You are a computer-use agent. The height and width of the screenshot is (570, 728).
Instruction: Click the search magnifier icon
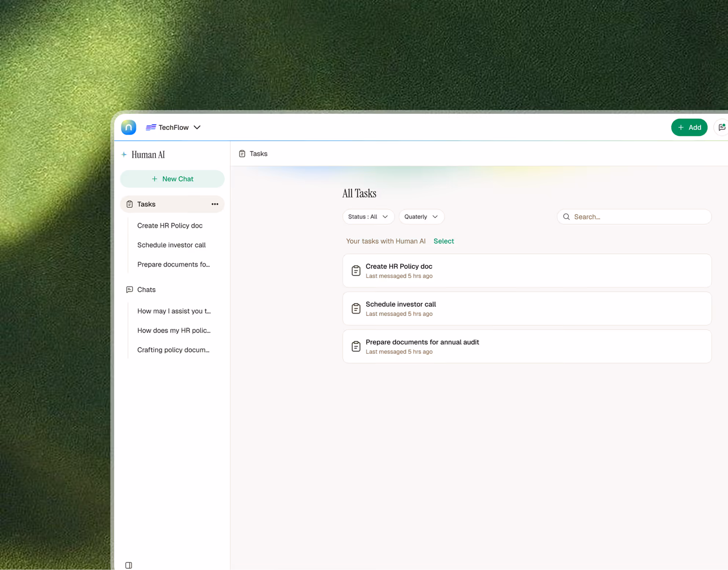pos(566,217)
